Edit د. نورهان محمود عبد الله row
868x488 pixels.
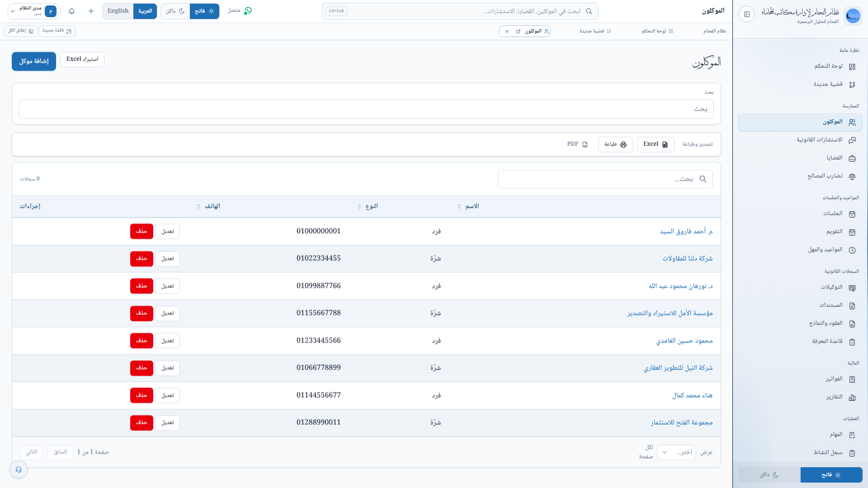tap(168, 286)
